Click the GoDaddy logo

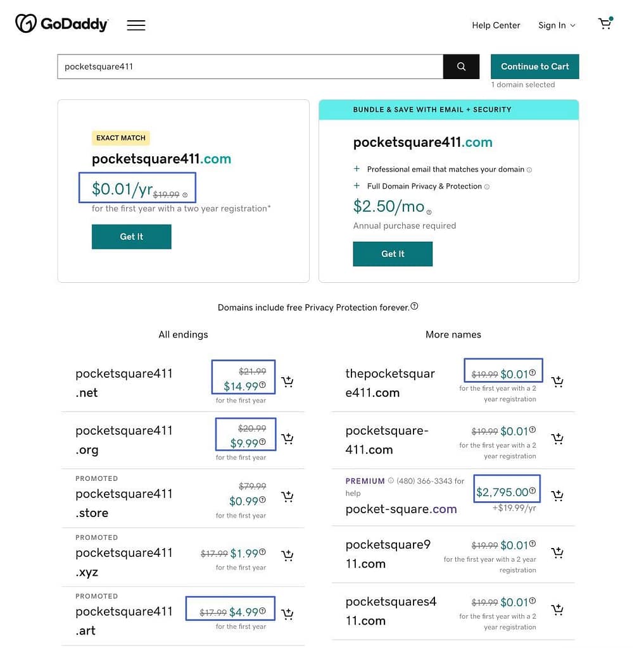click(x=61, y=25)
